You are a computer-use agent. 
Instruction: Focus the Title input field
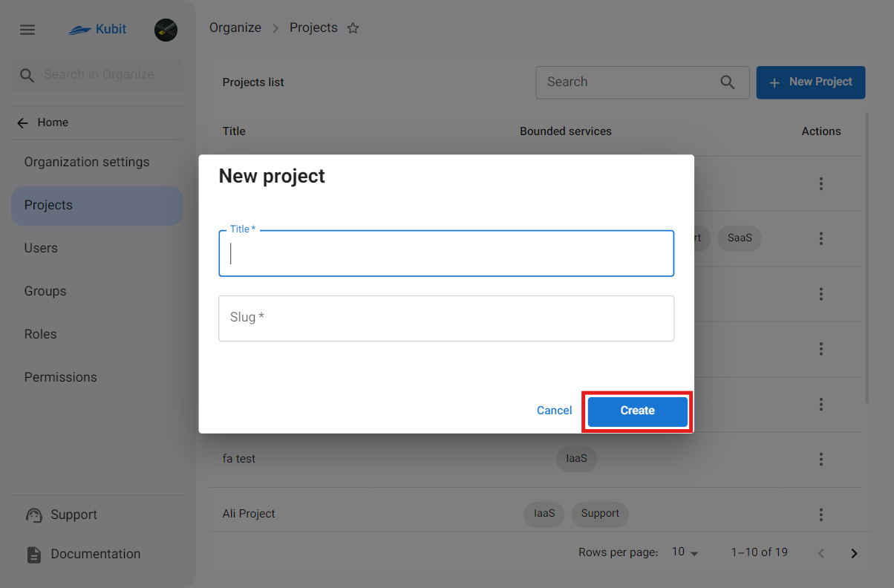pos(446,254)
